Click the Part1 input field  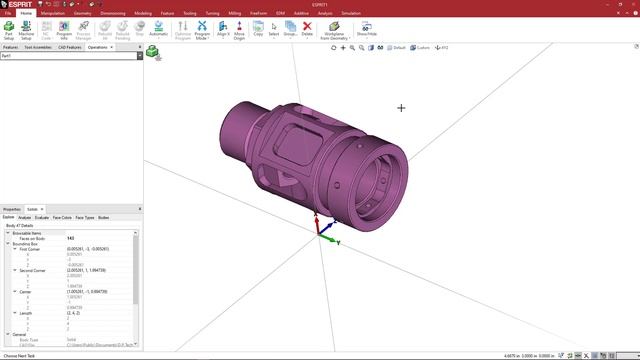click(x=69, y=56)
